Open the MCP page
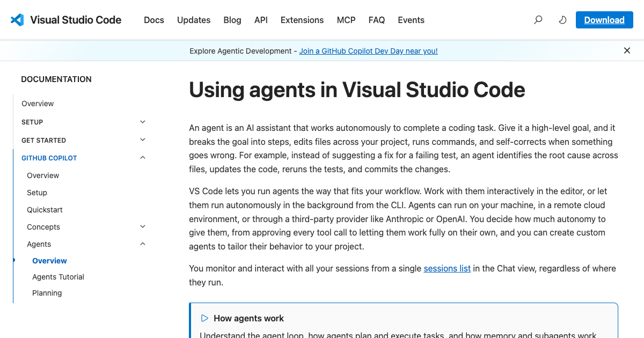 point(346,20)
